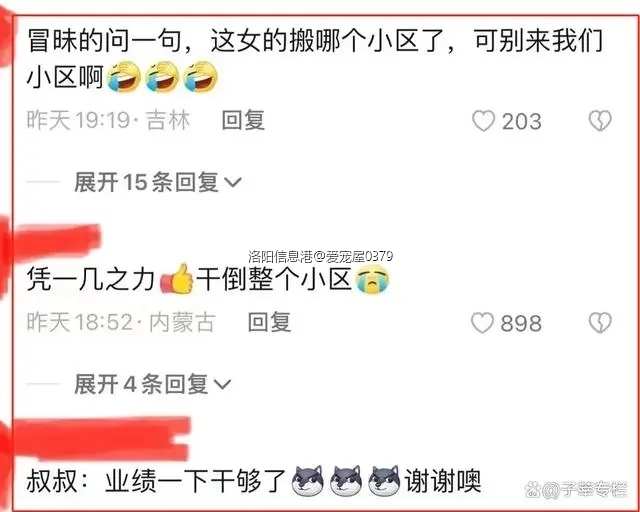Open the 冒昧的问一句 comment text
This screenshot has width=640, height=512.
315,58
